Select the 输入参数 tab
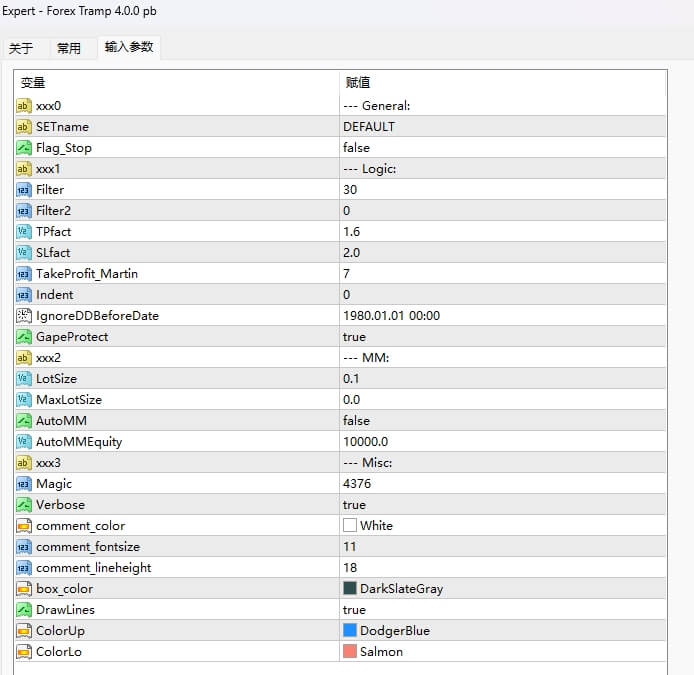Screen dimensions: 694x675 [129, 47]
